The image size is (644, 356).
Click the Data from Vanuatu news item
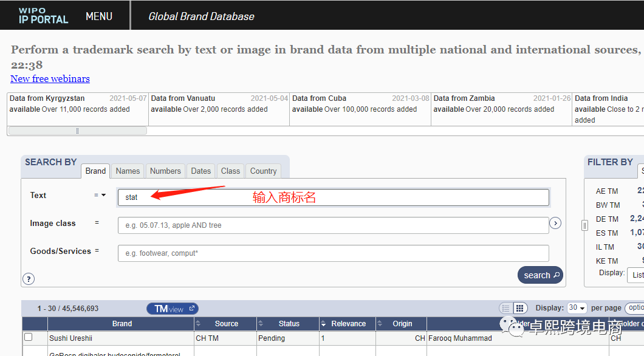tap(219, 109)
